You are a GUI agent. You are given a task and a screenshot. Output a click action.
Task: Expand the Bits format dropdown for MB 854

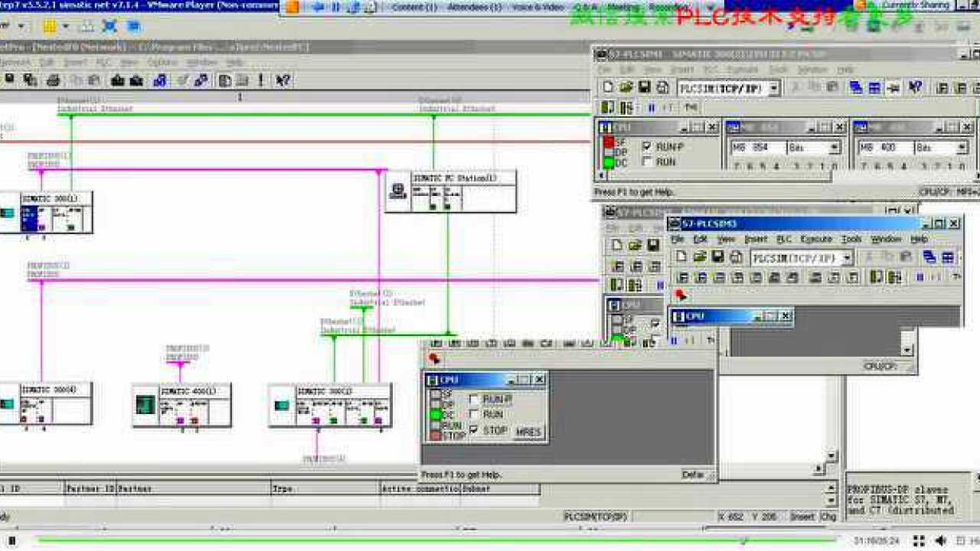(x=834, y=148)
